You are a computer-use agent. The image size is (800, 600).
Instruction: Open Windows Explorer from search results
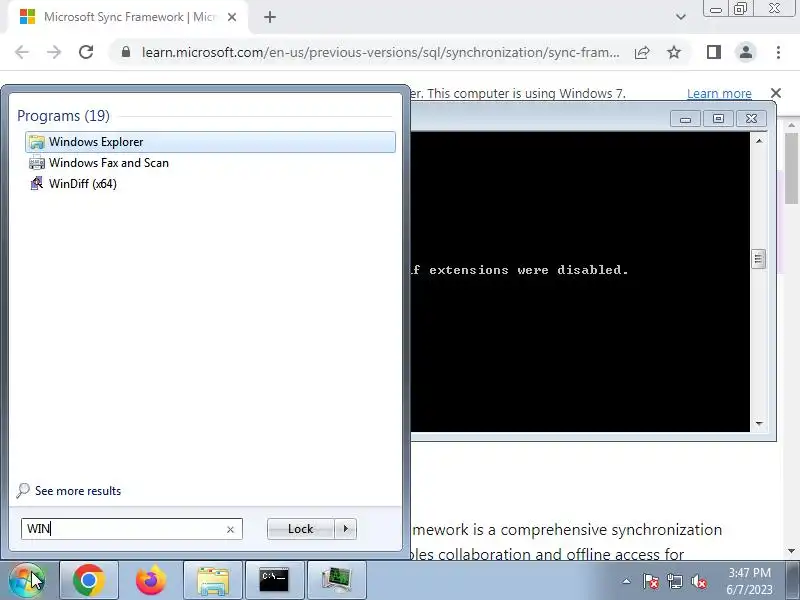[210, 142]
